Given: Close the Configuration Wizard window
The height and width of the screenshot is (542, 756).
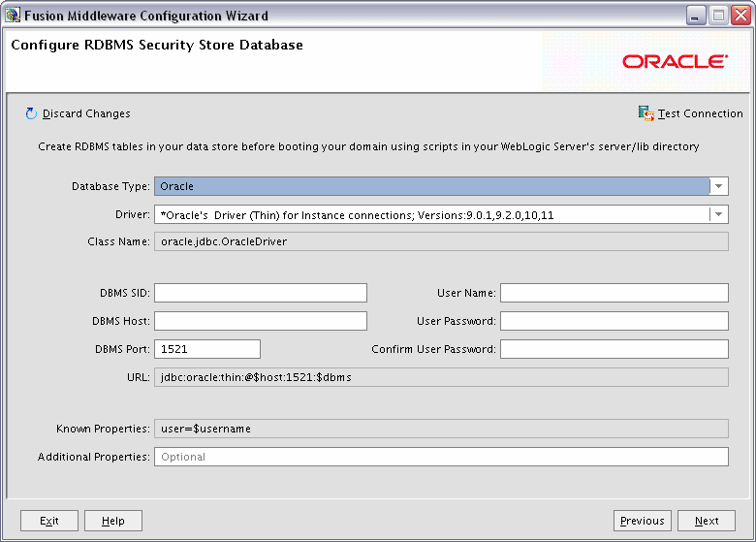Looking at the screenshot, I should 740,16.
